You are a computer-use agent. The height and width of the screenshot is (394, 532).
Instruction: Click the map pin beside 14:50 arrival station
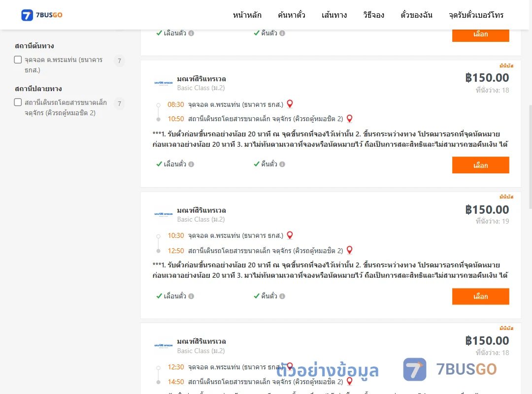coord(349,382)
